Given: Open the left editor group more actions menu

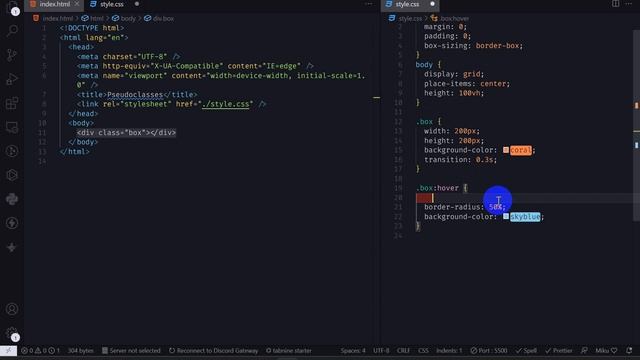Looking at the screenshot, I should coord(369,4).
